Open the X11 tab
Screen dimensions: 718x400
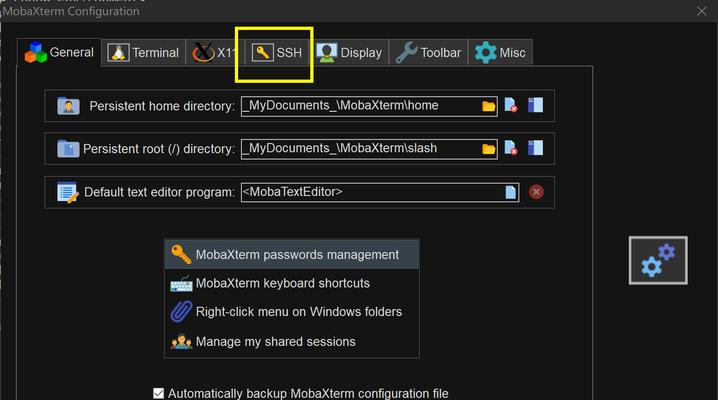click(215, 53)
